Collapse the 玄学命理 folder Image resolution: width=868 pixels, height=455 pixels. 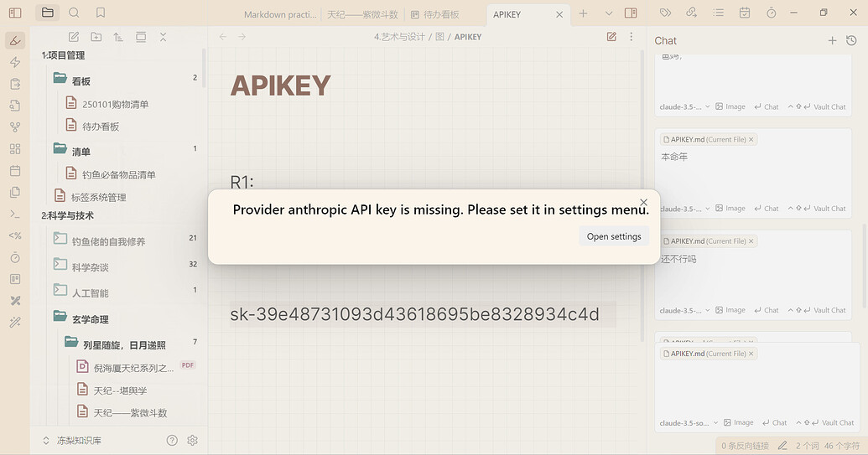(x=60, y=317)
